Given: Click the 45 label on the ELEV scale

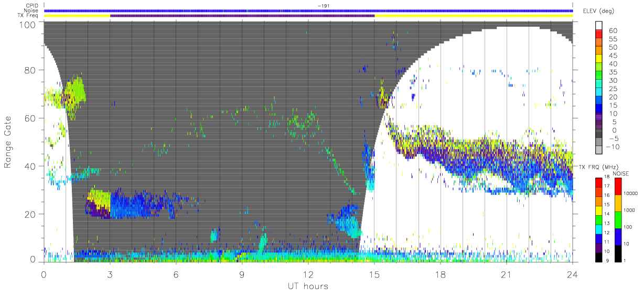Looking at the screenshot, I should point(613,56).
